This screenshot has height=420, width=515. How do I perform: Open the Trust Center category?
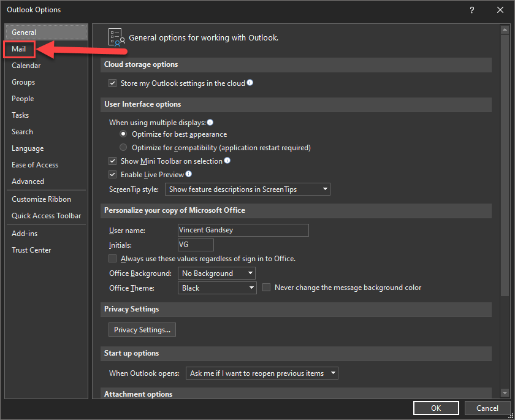coord(47,250)
